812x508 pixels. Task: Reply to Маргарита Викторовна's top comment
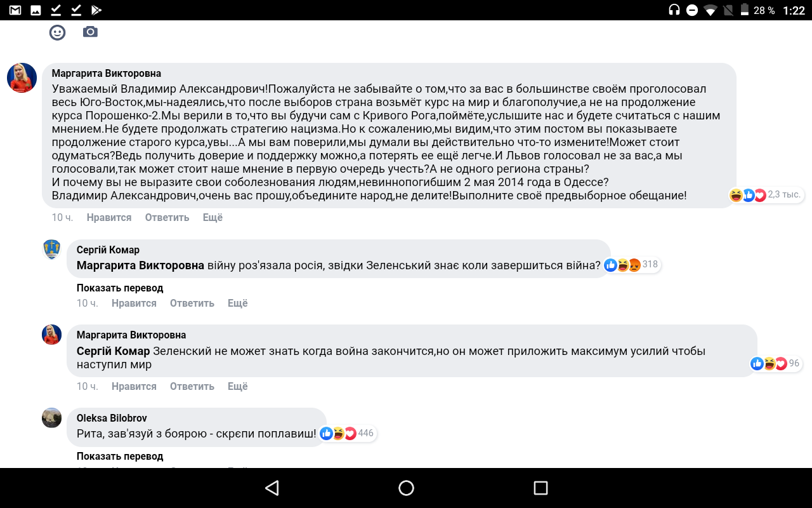click(167, 218)
